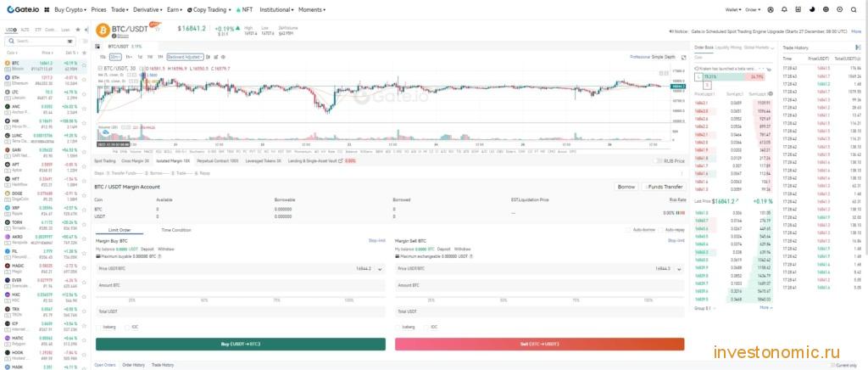
Task: Favorite LTC with its row star
Action: click(84, 94)
